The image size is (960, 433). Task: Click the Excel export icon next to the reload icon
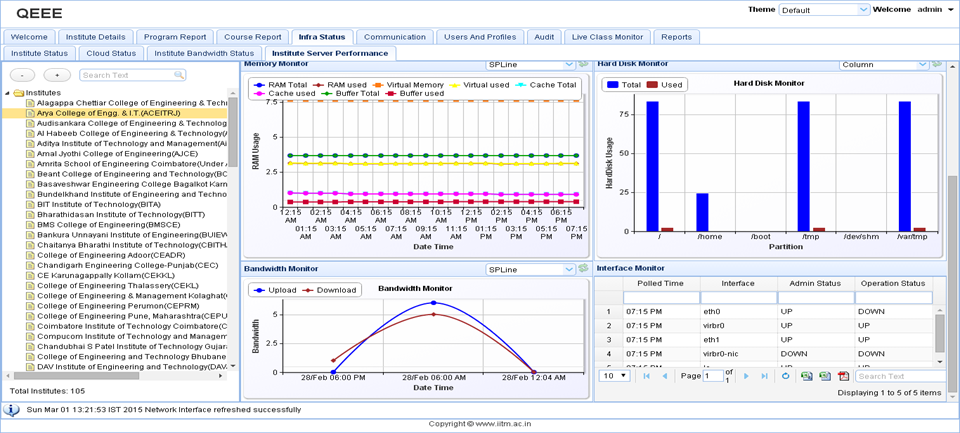(807, 376)
